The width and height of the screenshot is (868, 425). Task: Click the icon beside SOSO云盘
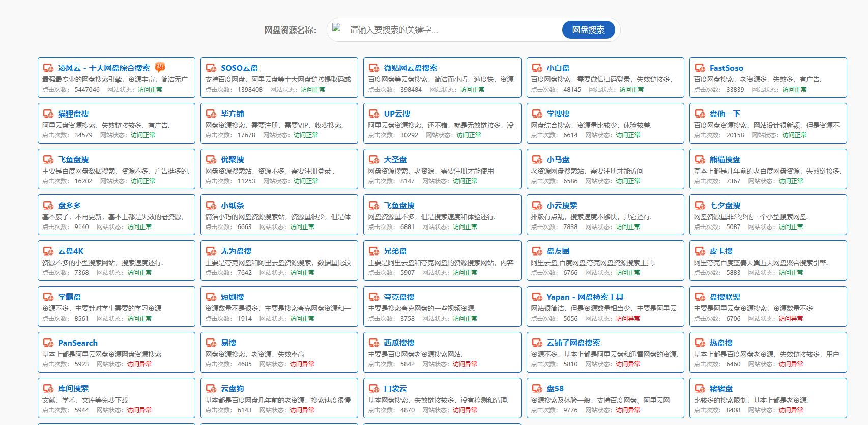pos(211,68)
